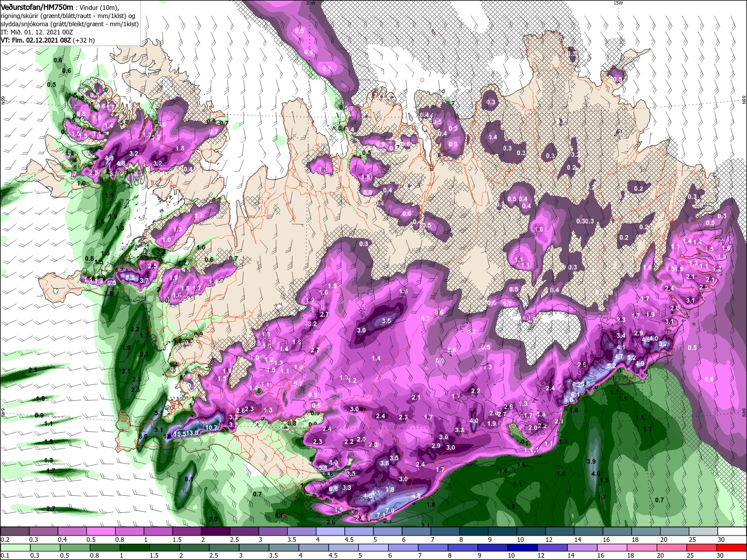Click the 0.4 label on the snow scale
Viewport: 747px width, 560px height.
click(x=62, y=540)
